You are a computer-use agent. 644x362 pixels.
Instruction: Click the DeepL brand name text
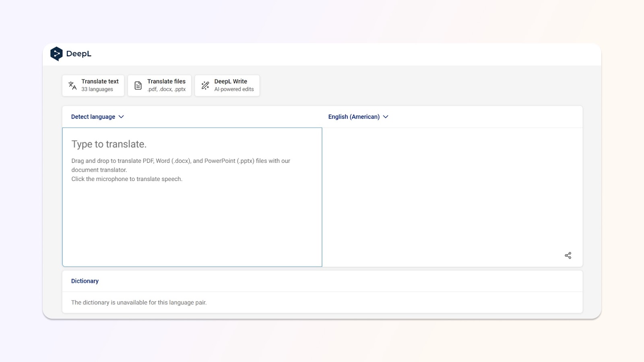(79, 54)
